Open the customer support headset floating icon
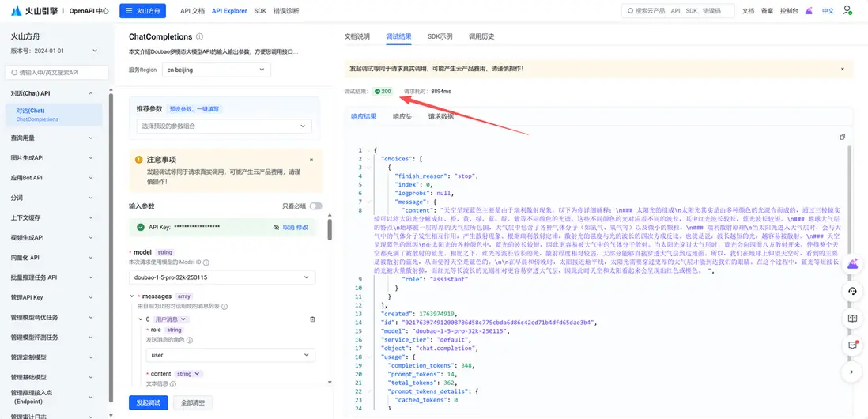 (852, 291)
